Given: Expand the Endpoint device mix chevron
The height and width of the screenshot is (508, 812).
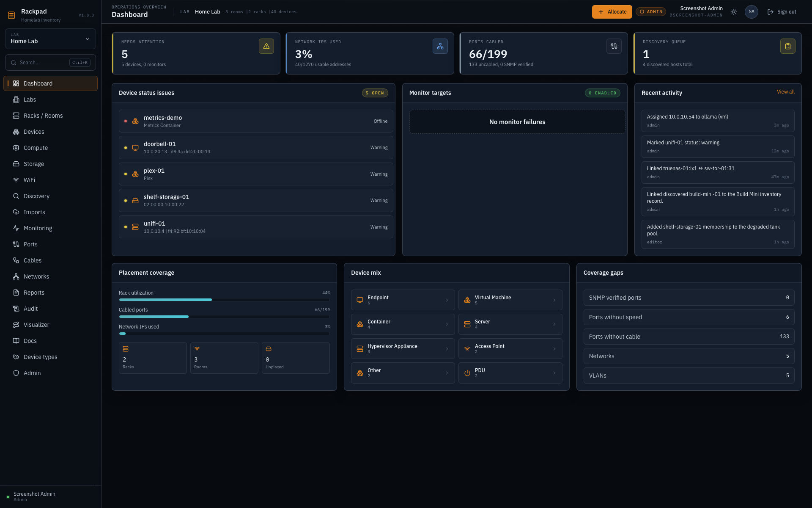Looking at the screenshot, I should [x=447, y=300].
